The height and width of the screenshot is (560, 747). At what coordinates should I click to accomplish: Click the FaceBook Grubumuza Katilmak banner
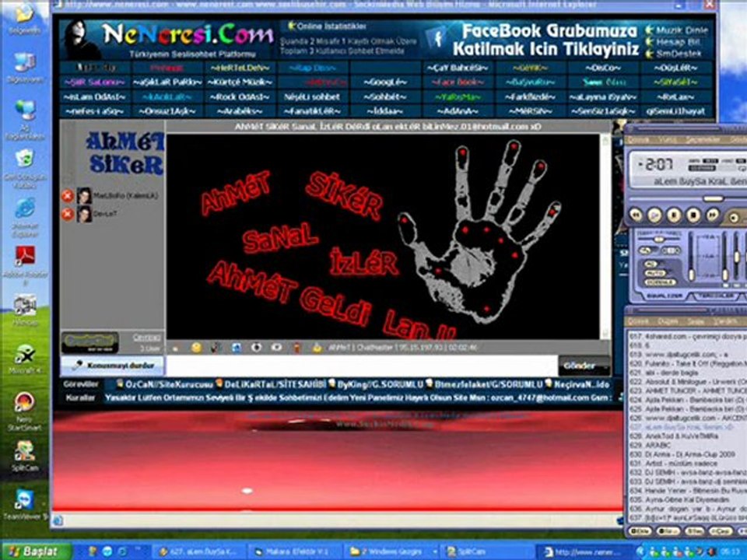point(534,40)
